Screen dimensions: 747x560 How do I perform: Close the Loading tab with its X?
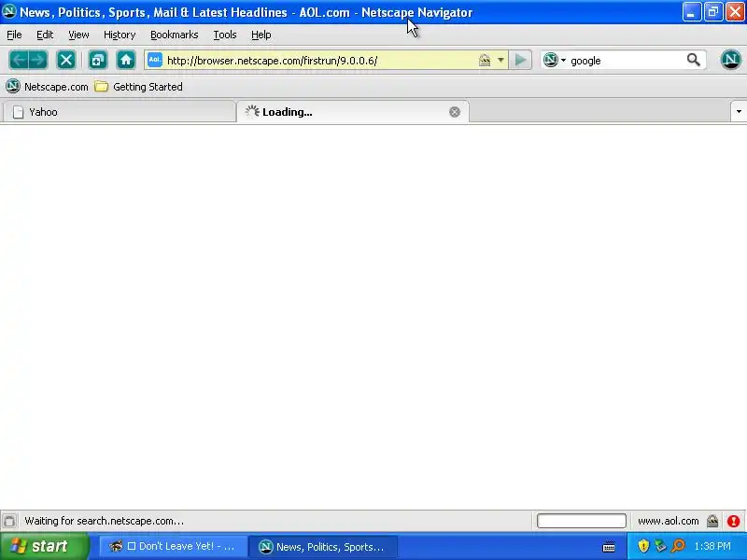coord(455,112)
